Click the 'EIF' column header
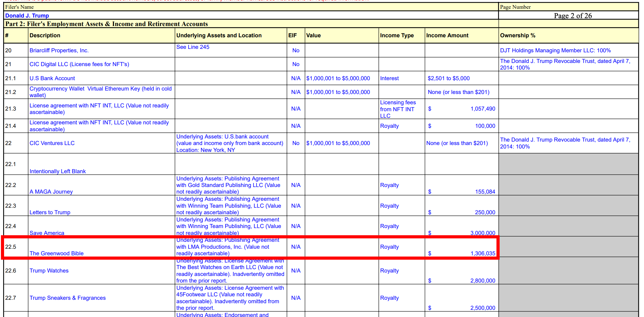 click(292, 35)
